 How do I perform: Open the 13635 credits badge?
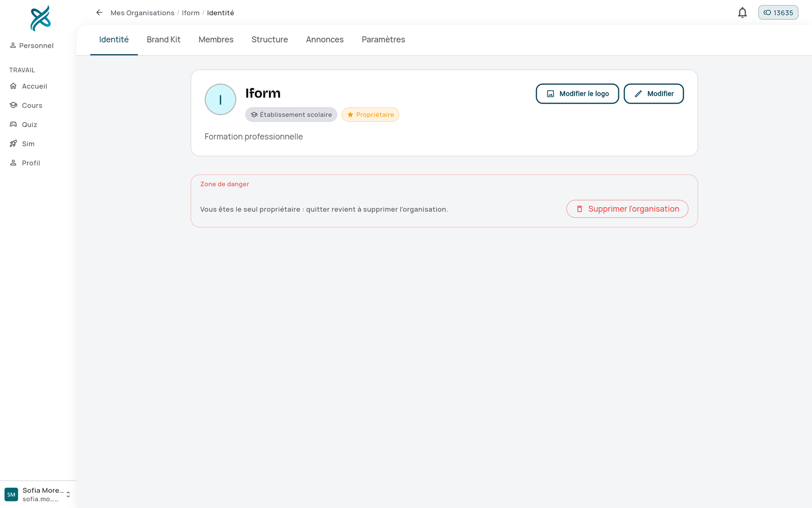pyautogui.click(x=778, y=13)
